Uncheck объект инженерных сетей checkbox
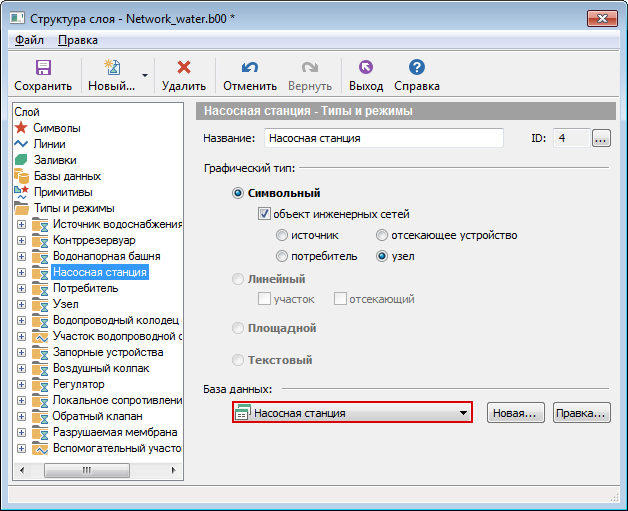The width and height of the screenshot is (628, 511). (x=265, y=214)
